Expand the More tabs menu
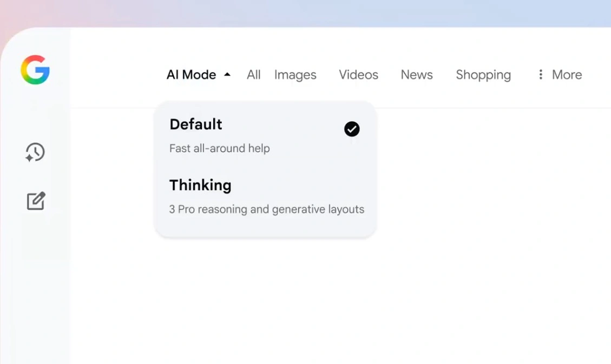Viewport: 611px width, 364px height. click(560, 74)
